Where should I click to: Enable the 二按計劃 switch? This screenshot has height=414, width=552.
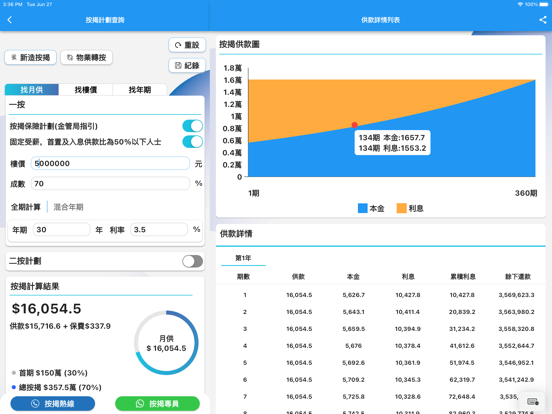(192, 261)
